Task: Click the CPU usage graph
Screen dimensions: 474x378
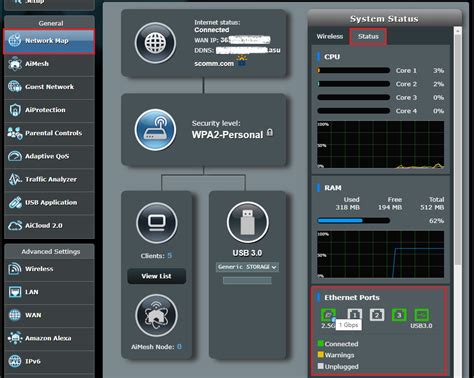Action: [380, 144]
